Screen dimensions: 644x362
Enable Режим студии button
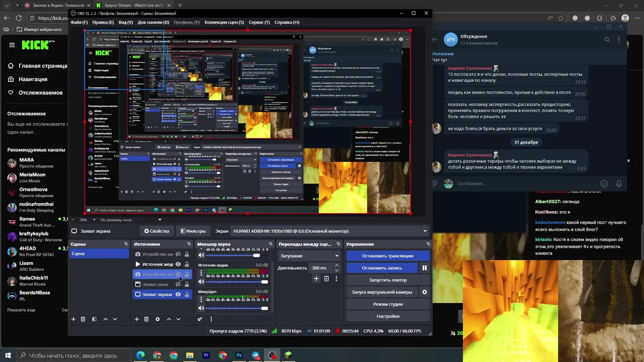click(x=387, y=304)
